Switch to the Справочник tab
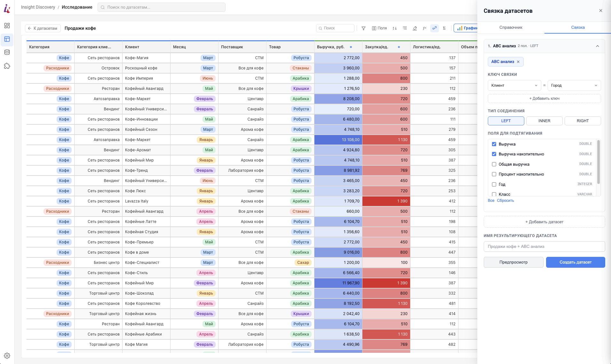This screenshot has width=611, height=364. coord(511,28)
